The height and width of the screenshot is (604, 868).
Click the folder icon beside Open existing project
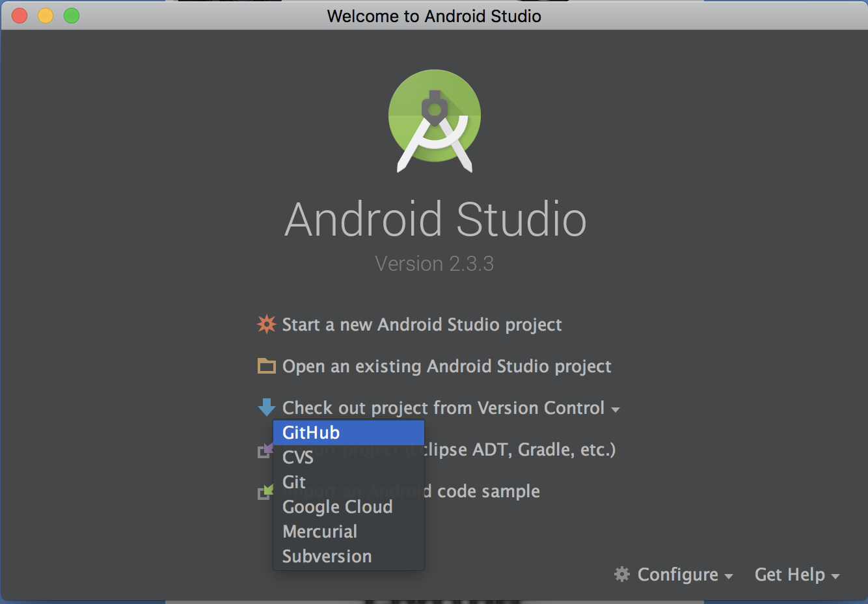[x=266, y=366]
